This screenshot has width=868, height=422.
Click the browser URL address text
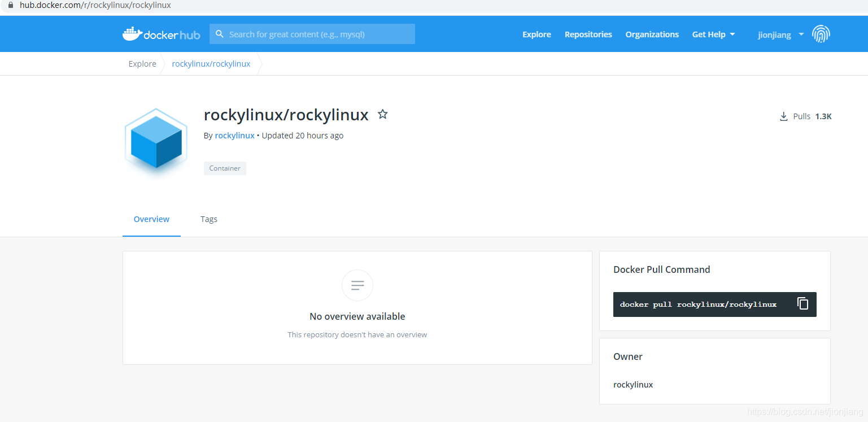point(95,5)
